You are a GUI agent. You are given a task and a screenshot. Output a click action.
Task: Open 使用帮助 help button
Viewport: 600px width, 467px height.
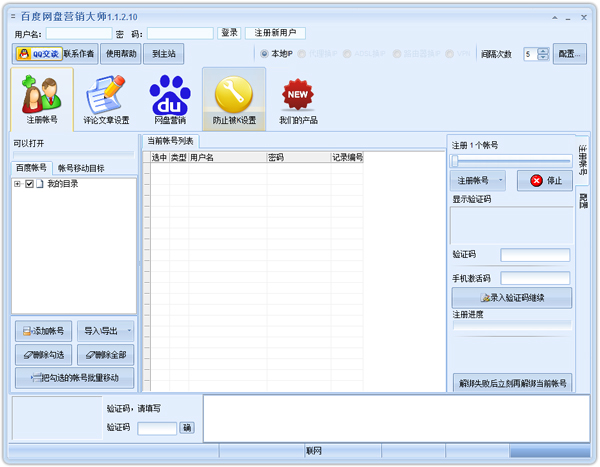[121, 54]
